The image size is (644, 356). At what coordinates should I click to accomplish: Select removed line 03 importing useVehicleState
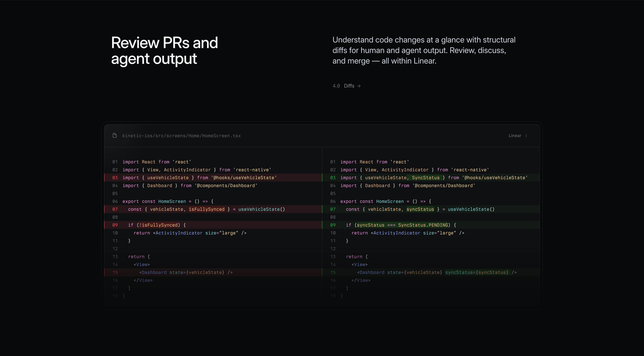click(213, 178)
